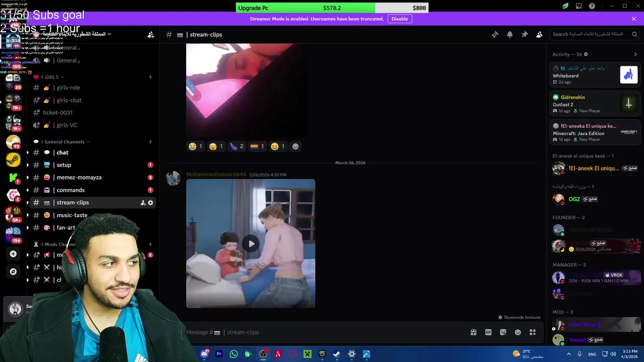Open the yellow Steam server icon
644x362 pixels.
13,160
